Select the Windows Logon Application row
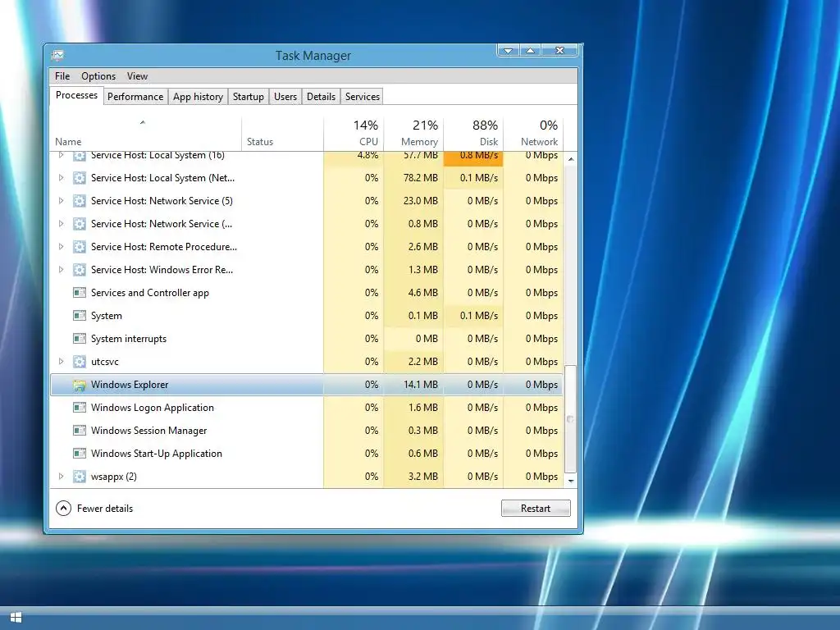840x630 pixels. click(307, 408)
